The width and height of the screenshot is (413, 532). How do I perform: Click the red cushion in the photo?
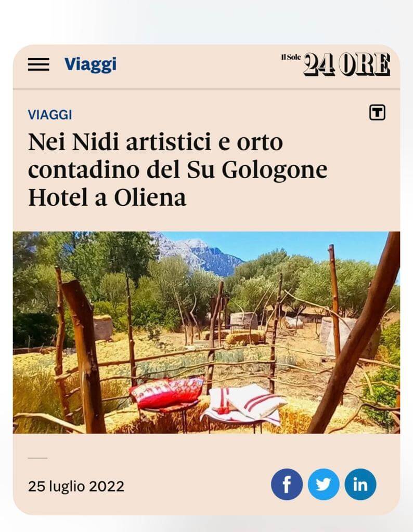[166, 394]
